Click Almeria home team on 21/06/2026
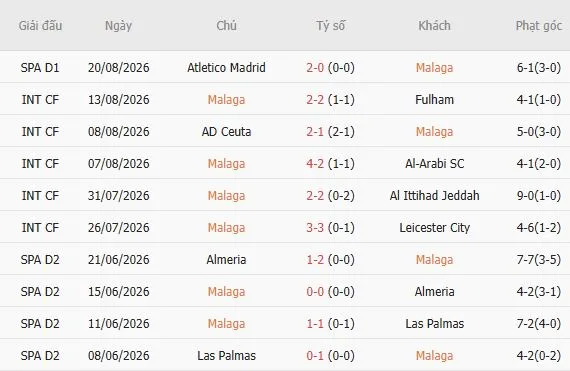570x371 pixels. (226, 259)
